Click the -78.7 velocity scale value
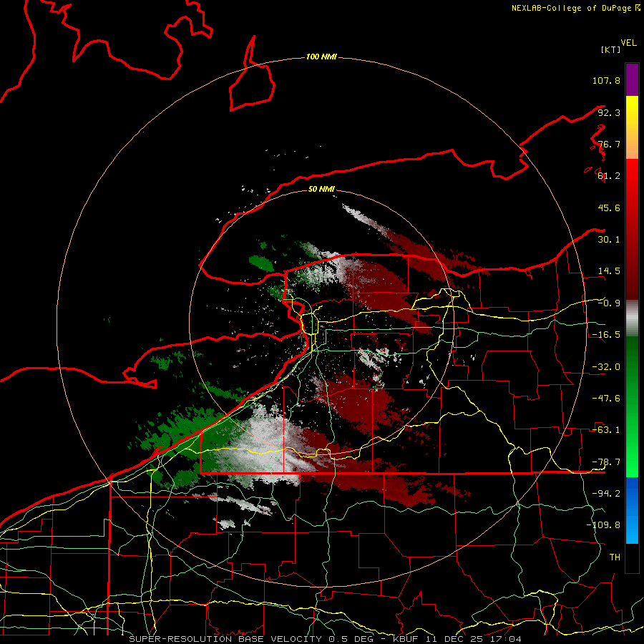Viewport: 644px width, 644px height. coord(606,462)
